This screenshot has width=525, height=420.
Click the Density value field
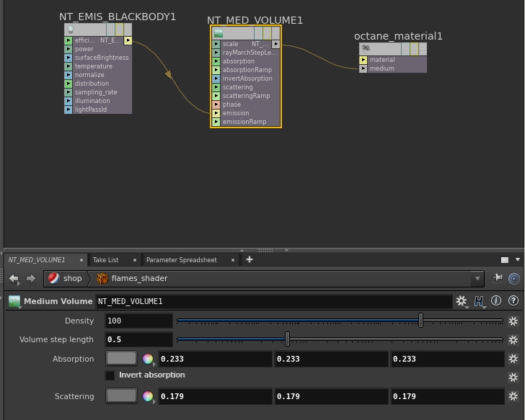coord(138,321)
